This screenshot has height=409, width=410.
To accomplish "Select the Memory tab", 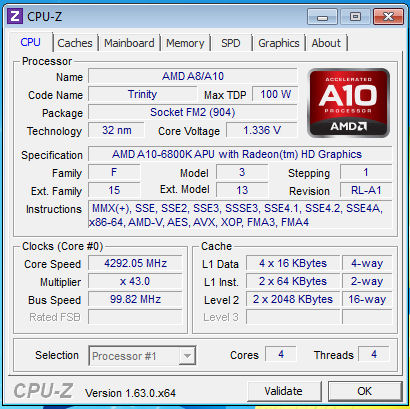I will [185, 43].
